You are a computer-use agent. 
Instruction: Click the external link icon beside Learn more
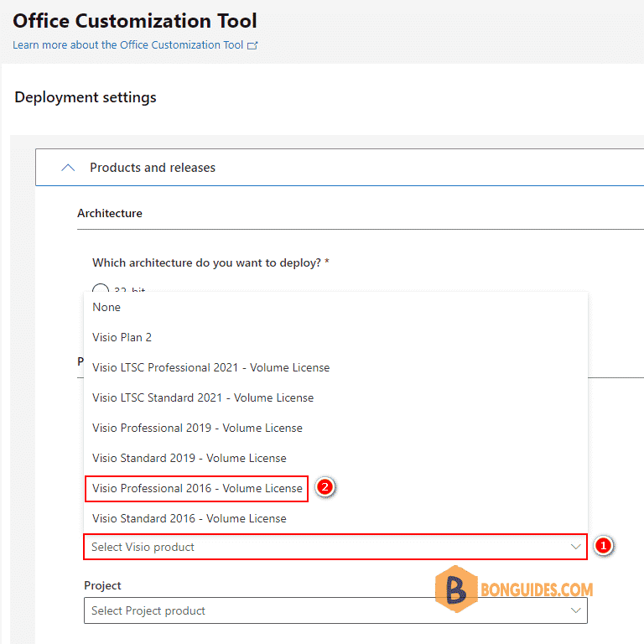(x=252, y=45)
